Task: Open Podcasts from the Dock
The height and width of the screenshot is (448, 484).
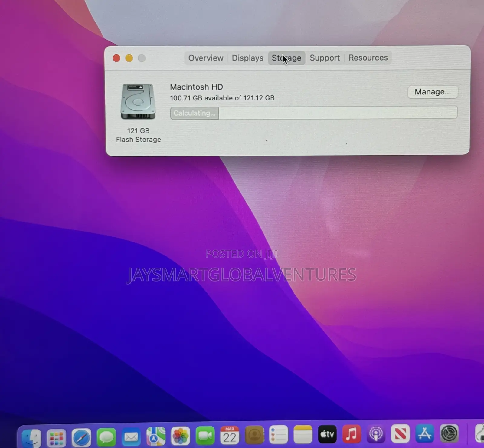Action: click(376, 434)
